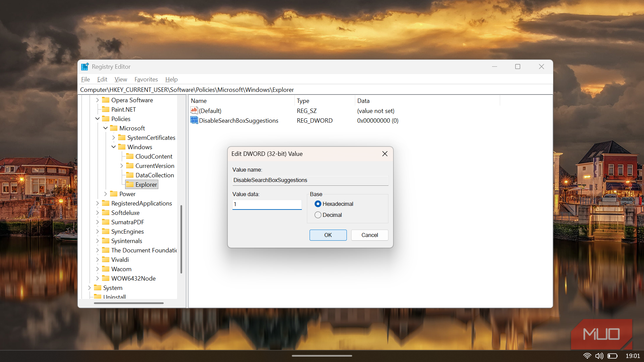Open the volume speaker icon in tray
This screenshot has width=644, height=362.
[599, 356]
